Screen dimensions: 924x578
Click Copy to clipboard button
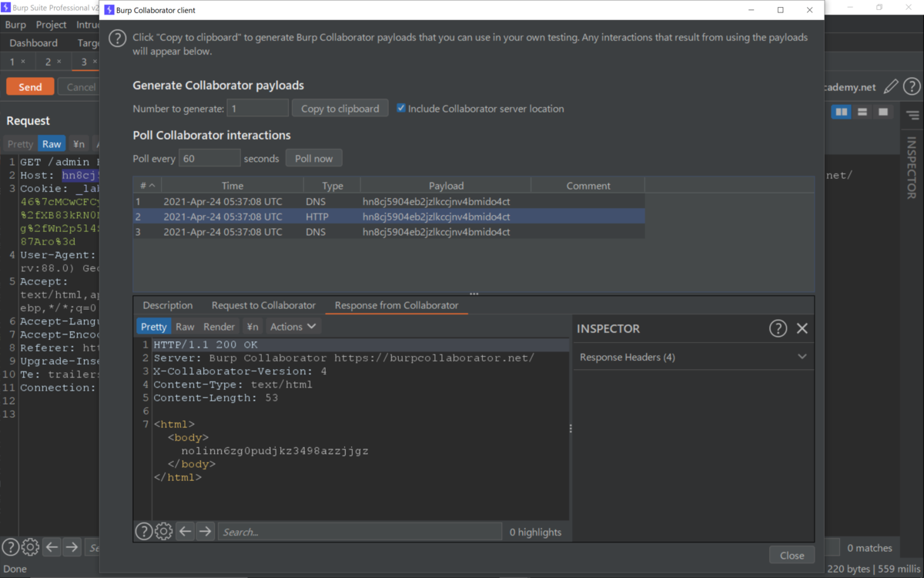click(340, 109)
